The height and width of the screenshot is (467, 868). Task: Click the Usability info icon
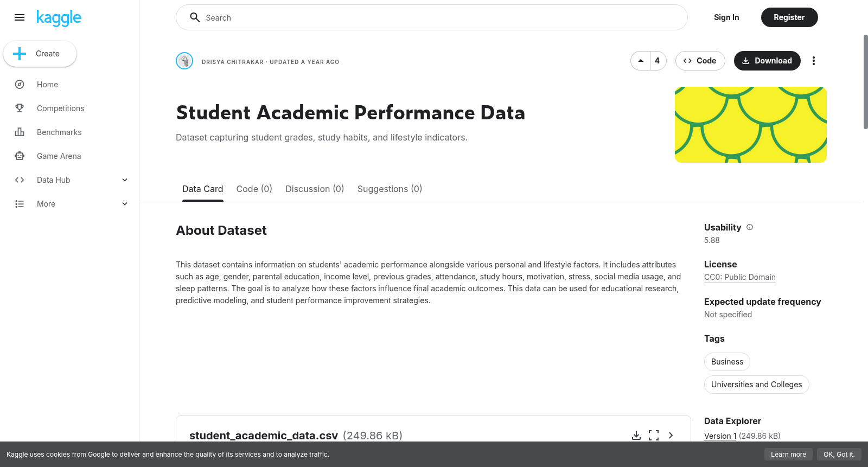click(750, 227)
